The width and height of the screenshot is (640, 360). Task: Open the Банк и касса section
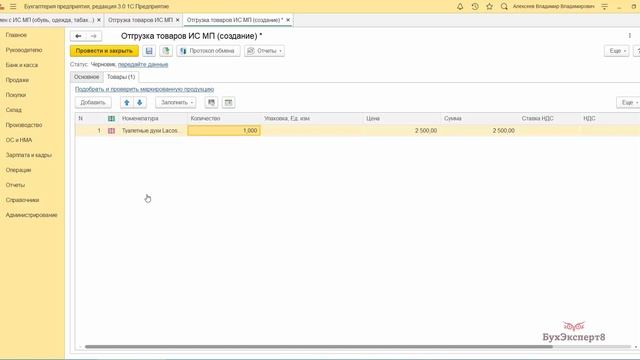point(22,65)
